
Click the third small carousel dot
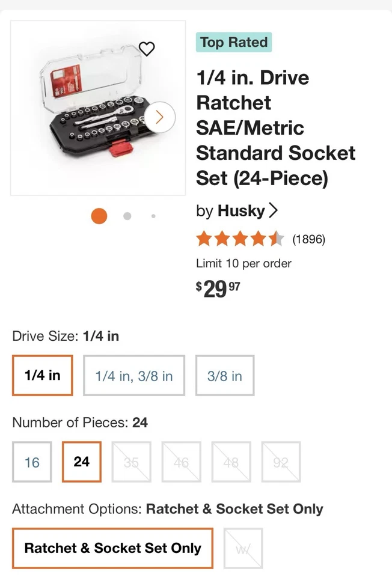click(x=153, y=216)
